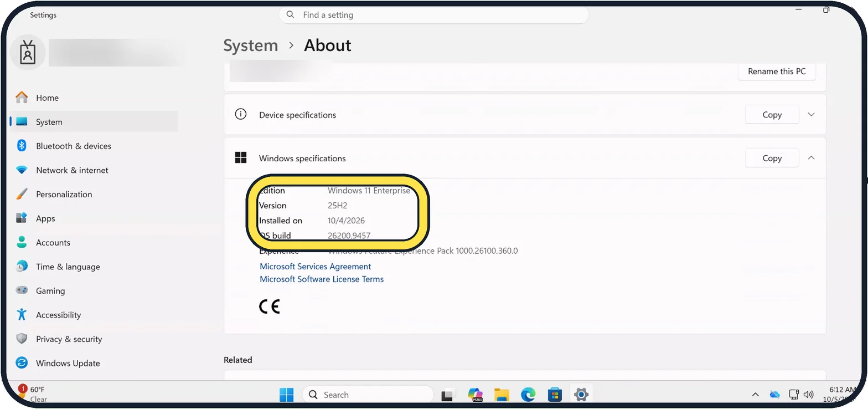Open the weather widget showing 60°F

(33, 394)
